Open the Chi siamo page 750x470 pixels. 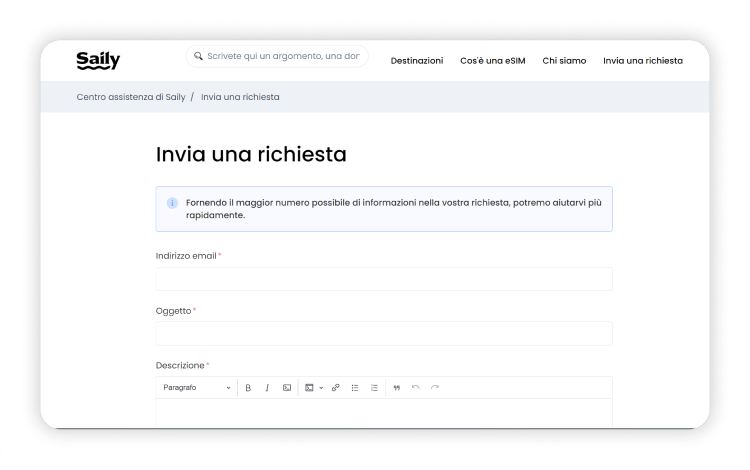(564, 61)
